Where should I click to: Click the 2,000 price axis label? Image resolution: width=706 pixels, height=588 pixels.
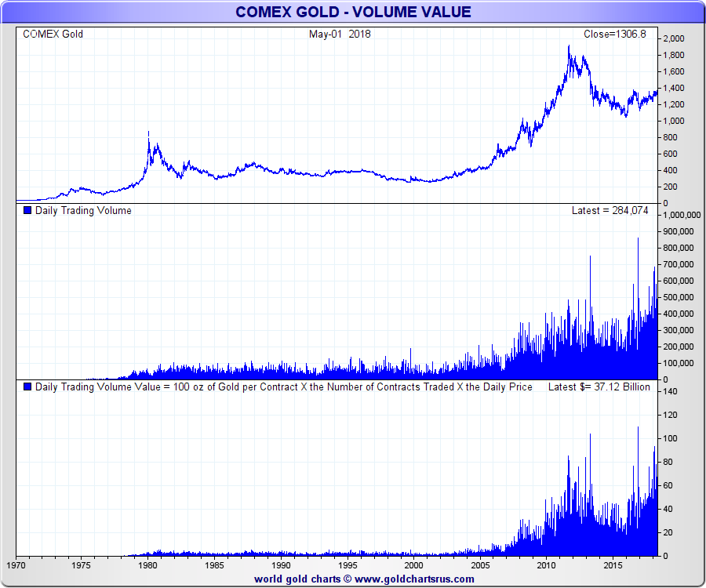click(x=674, y=38)
